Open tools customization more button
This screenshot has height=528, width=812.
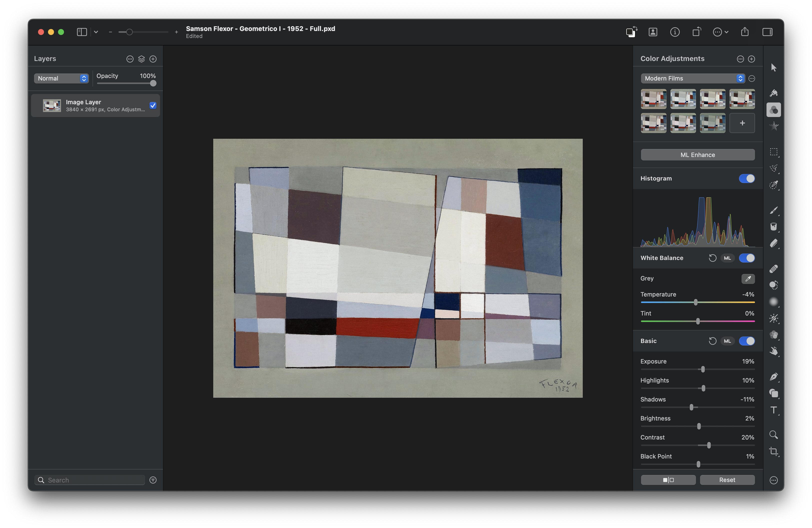pyautogui.click(x=773, y=480)
